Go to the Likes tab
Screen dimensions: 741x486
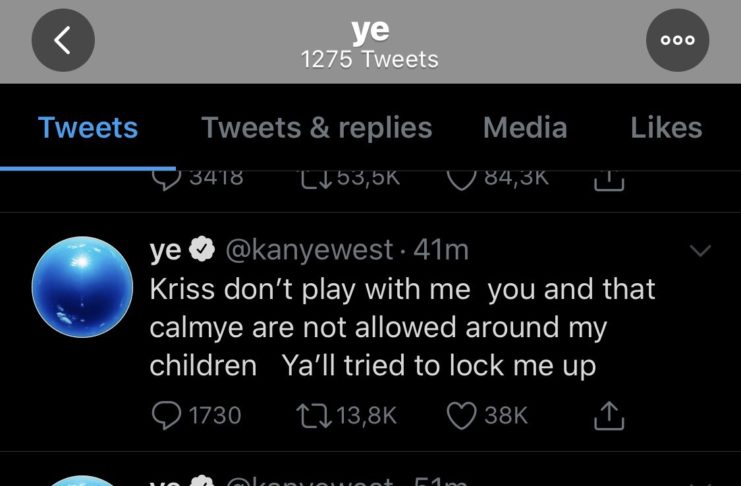pyautogui.click(x=666, y=128)
